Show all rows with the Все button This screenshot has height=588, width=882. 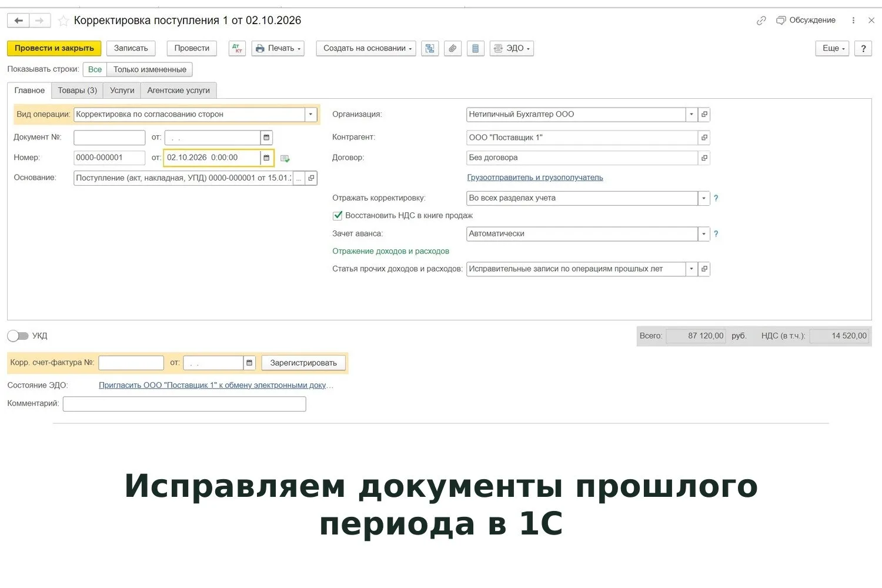pos(95,69)
